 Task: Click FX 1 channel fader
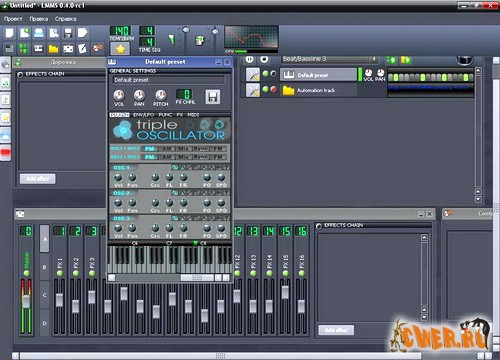(60, 300)
